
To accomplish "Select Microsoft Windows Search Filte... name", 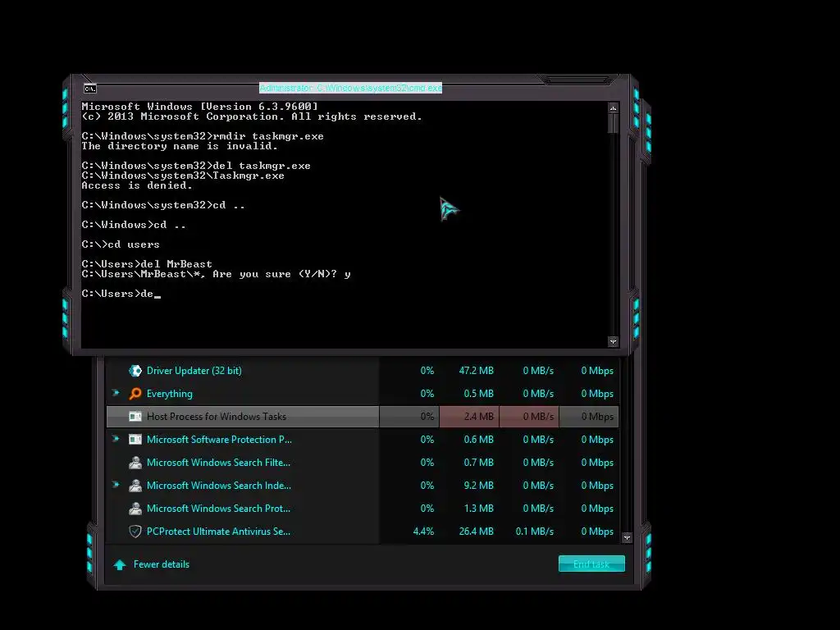I will point(218,463).
